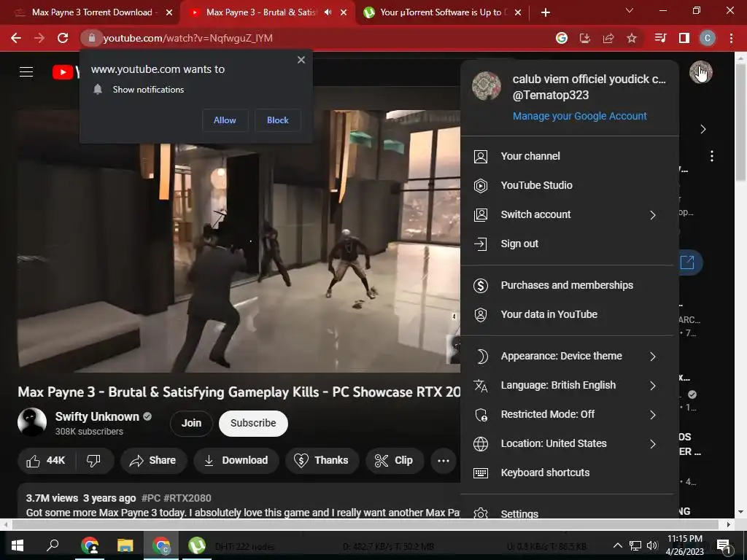This screenshot has height=560, width=747.
Task: Open the volume icon in system tray
Action: 652,545
